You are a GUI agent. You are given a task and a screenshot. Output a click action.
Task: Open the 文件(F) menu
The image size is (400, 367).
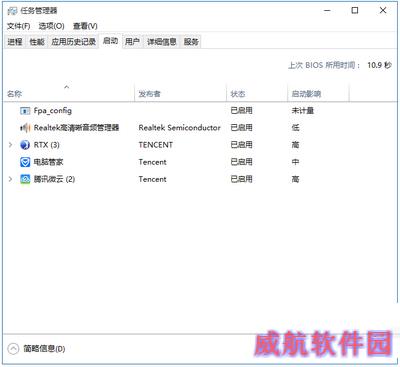click(19, 26)
